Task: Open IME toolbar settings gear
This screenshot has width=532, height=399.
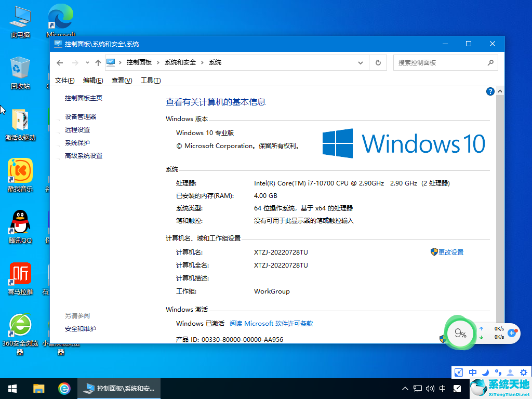Action: (x=524, y=373)
